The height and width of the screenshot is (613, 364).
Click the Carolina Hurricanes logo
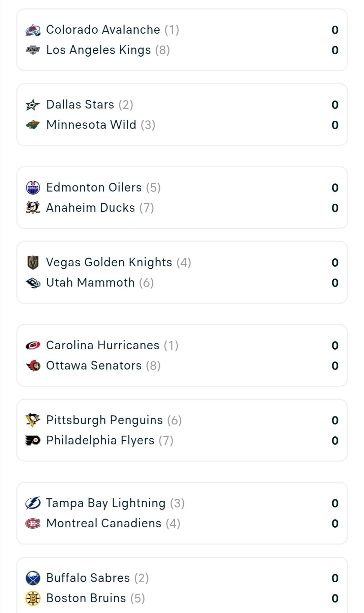(x=33, y=346)
